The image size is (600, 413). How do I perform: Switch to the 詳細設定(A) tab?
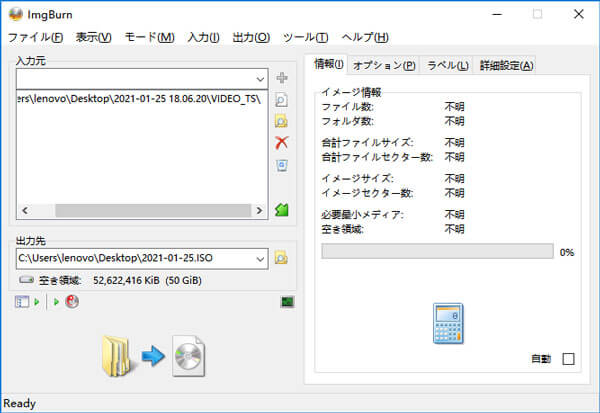pos(506,65)
